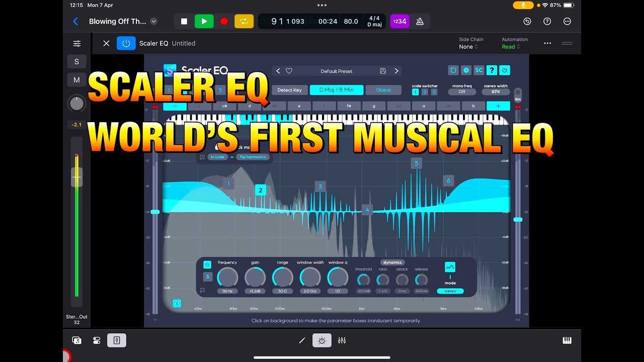The width and height of the screenshot is (644, 362).
Task: Toggle the yellow cycle loop button
Action: [x=244, y=21]
